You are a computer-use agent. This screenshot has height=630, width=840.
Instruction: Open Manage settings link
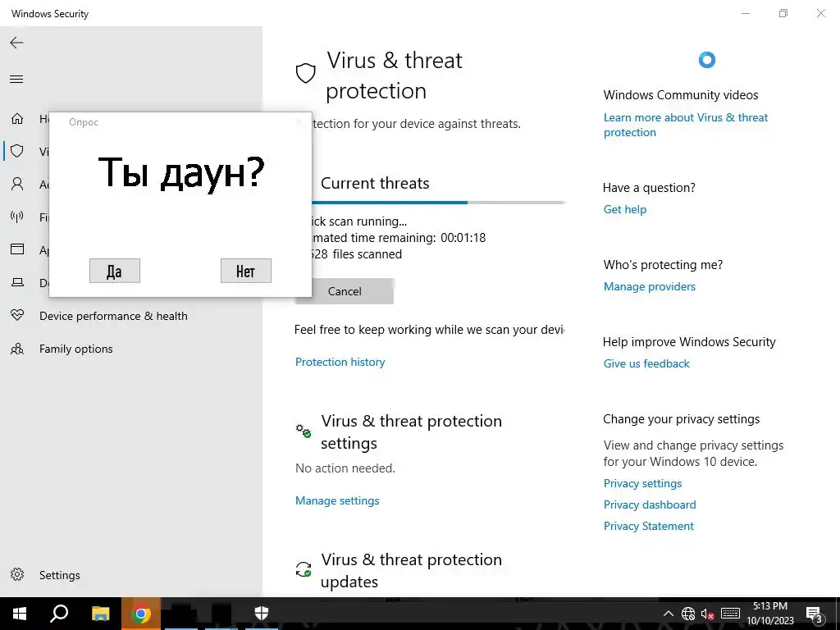[x=337, y=501]
